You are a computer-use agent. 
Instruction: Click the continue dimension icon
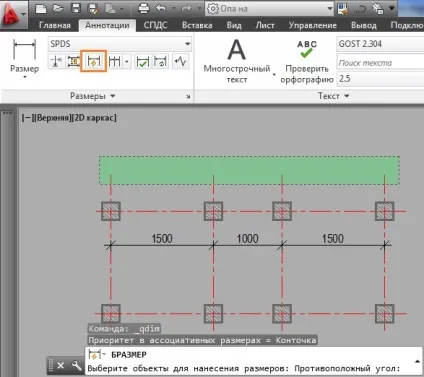coord(114,61)
